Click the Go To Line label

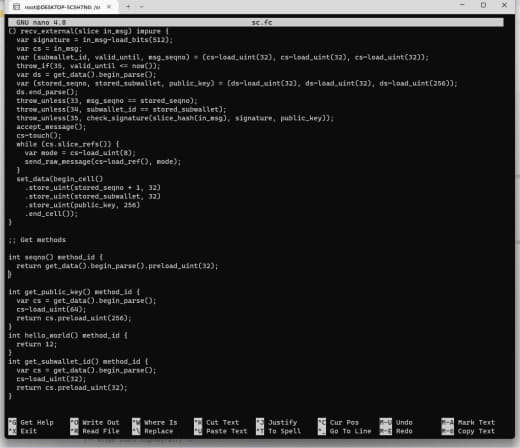coord(350,431)
